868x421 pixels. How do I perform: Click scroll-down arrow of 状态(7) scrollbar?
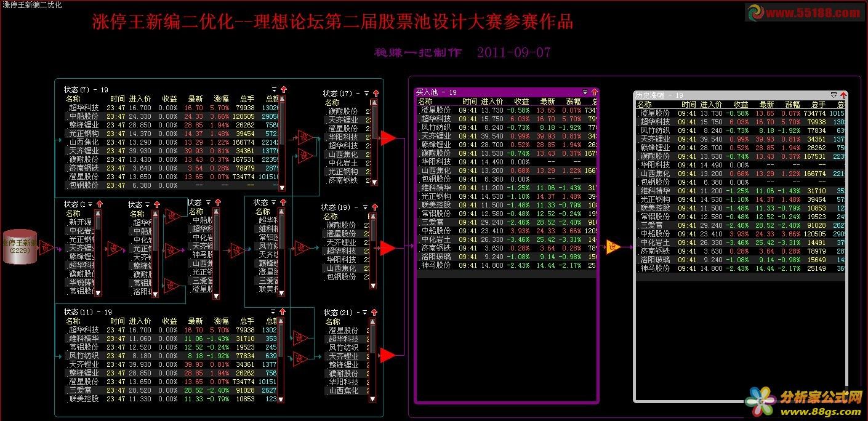(282, 187)
